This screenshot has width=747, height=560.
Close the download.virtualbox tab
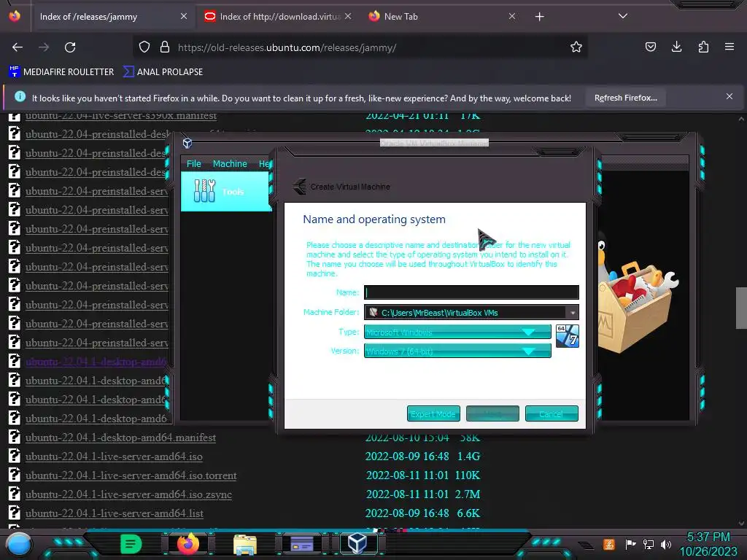pyautogui.click(x=348, y=17)
